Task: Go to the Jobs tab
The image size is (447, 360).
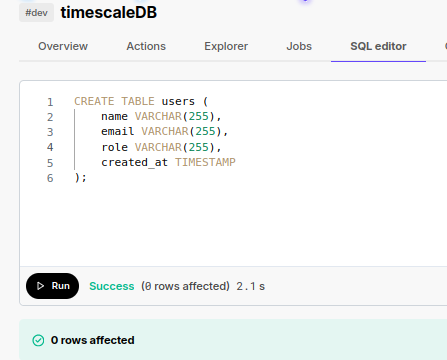Action: click(x=299, y=46)
